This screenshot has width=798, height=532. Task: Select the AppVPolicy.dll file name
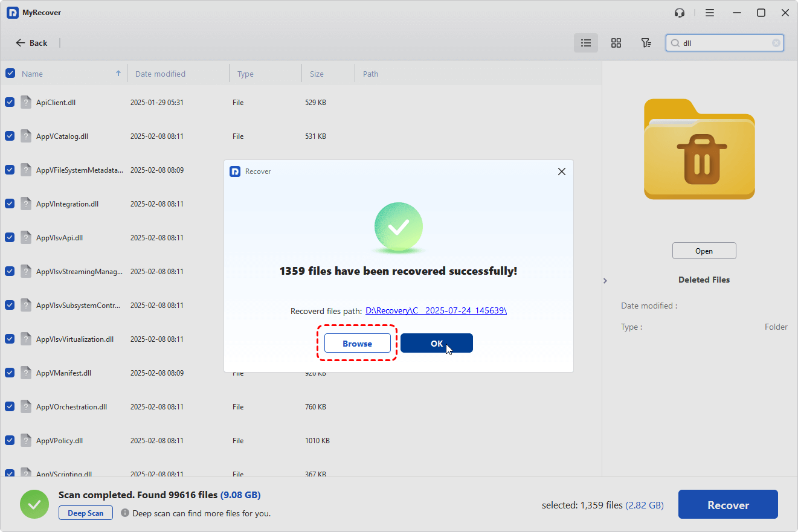(x=59, y=440)
